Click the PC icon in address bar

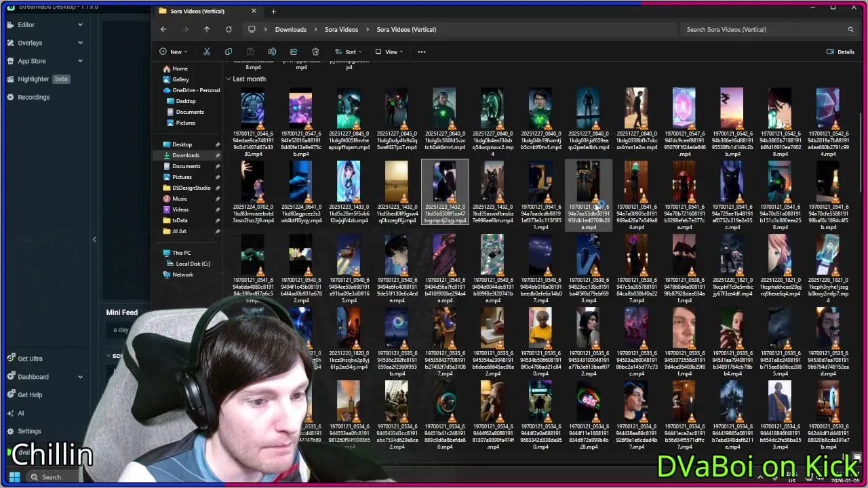click(x=252, y=29)
